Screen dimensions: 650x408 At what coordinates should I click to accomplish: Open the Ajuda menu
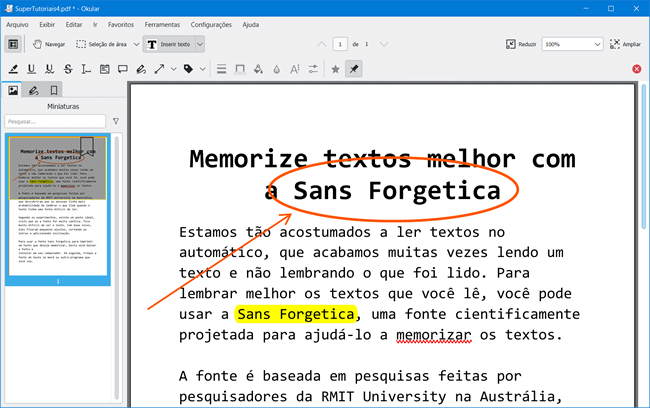point(251,25)
